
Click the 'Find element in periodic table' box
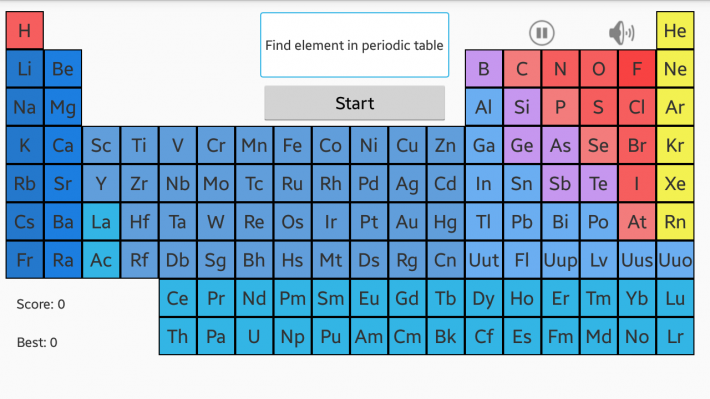coord(355,45)
